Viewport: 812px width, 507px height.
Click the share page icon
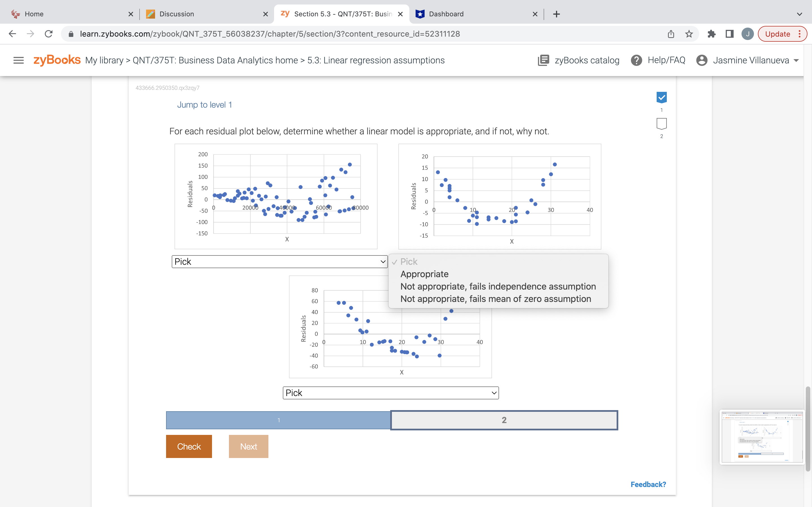click(671, 34)
